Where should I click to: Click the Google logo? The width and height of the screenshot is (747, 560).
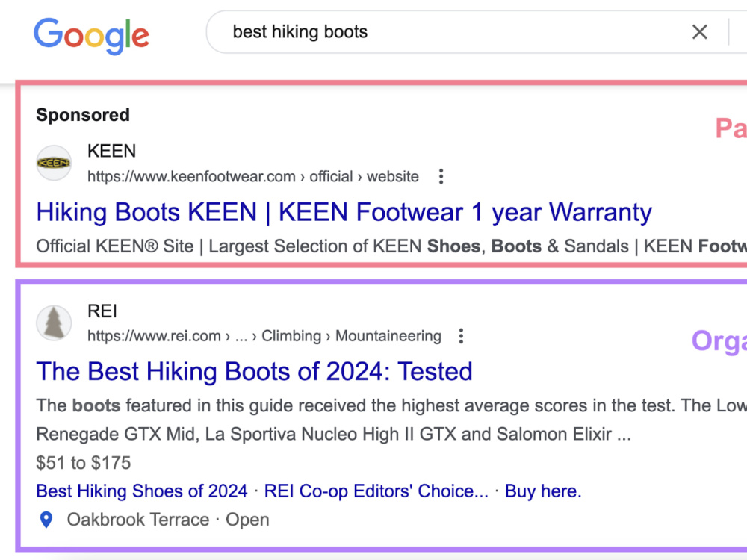click(91, 35)
